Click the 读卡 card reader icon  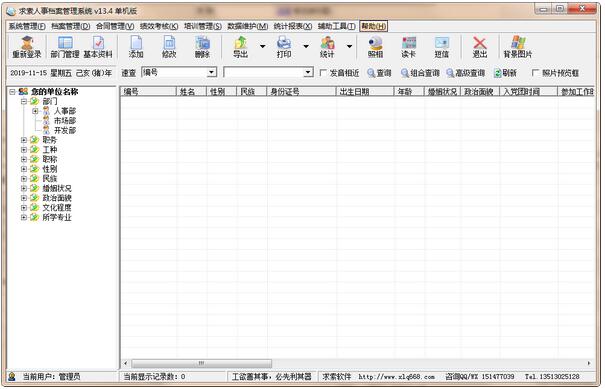(x=408, y=47)
